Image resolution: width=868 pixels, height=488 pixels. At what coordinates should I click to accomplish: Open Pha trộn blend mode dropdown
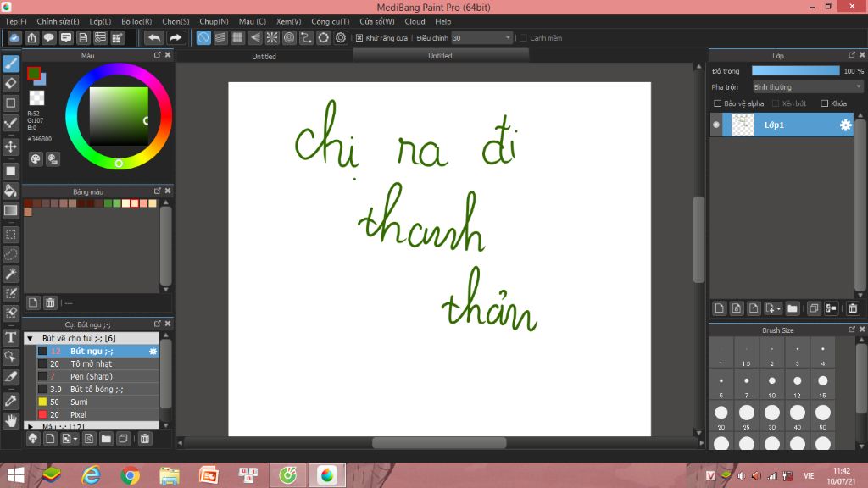[808, 87]
